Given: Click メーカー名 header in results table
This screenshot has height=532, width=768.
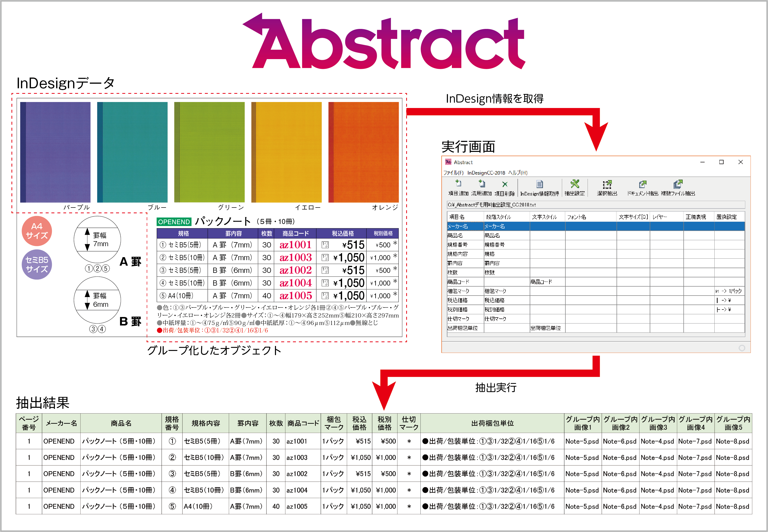Looking at the screenshot, I should point(61,423).
